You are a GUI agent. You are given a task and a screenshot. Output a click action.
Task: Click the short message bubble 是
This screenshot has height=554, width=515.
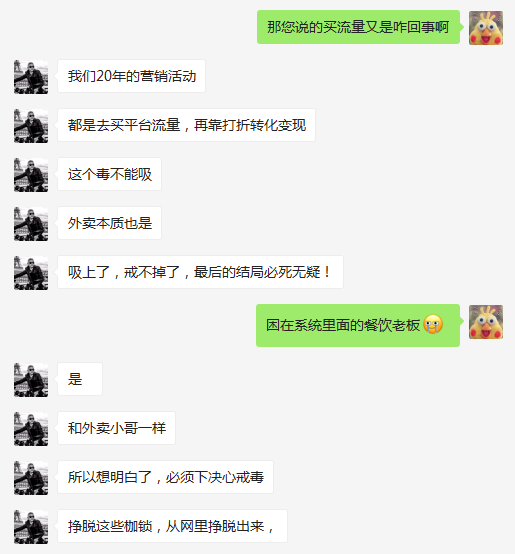[x=80, y=379]
